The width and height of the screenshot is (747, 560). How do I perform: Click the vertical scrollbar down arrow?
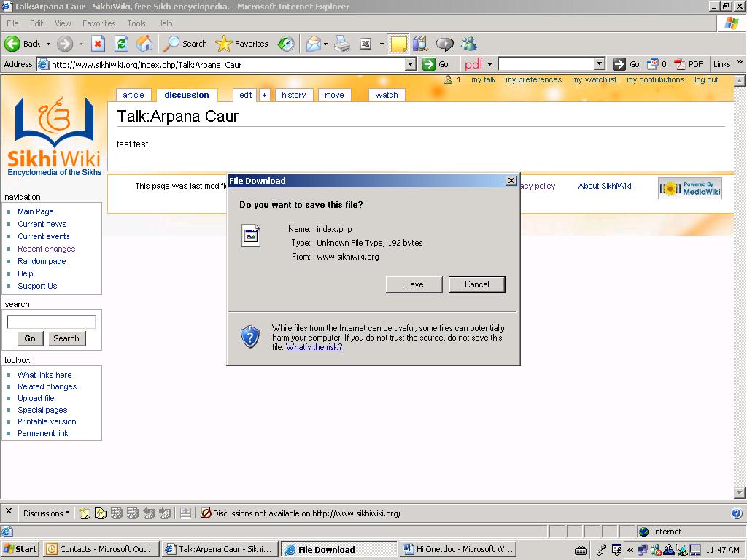pos(740,492)
